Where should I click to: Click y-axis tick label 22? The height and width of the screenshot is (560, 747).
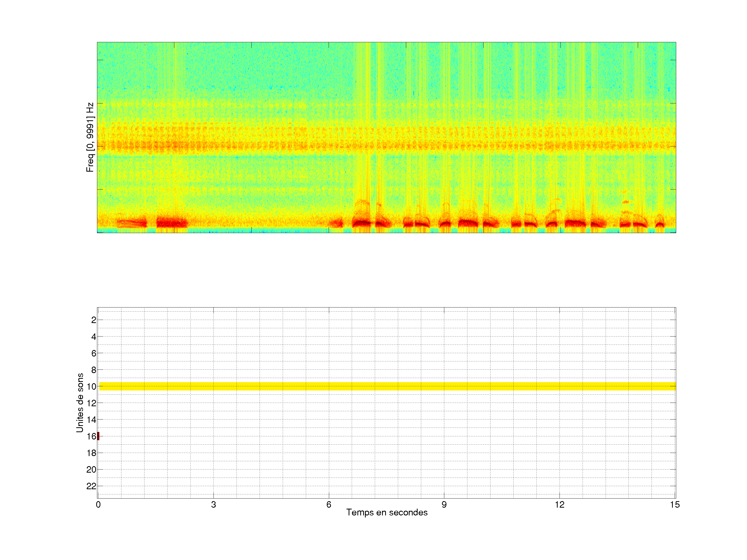click(91, 486)
